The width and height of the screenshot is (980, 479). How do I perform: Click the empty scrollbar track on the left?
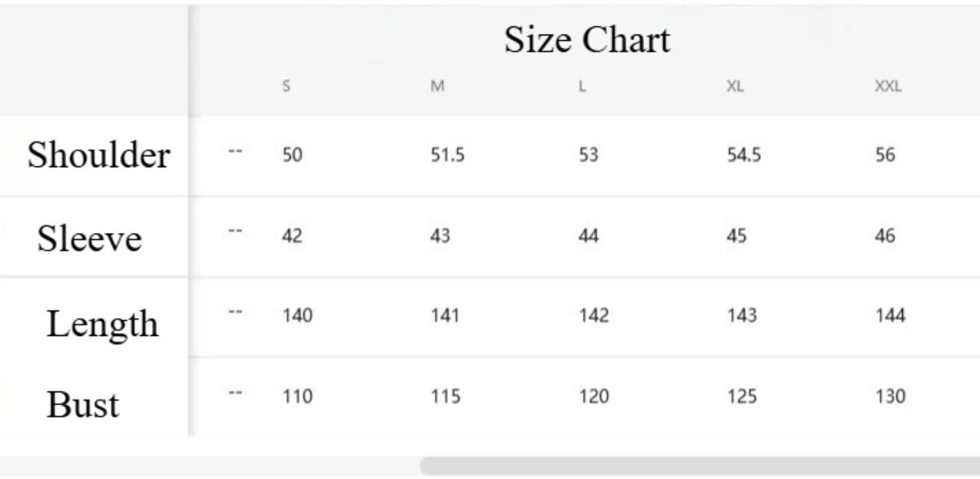pyautogui.click(x=210, y=466)
